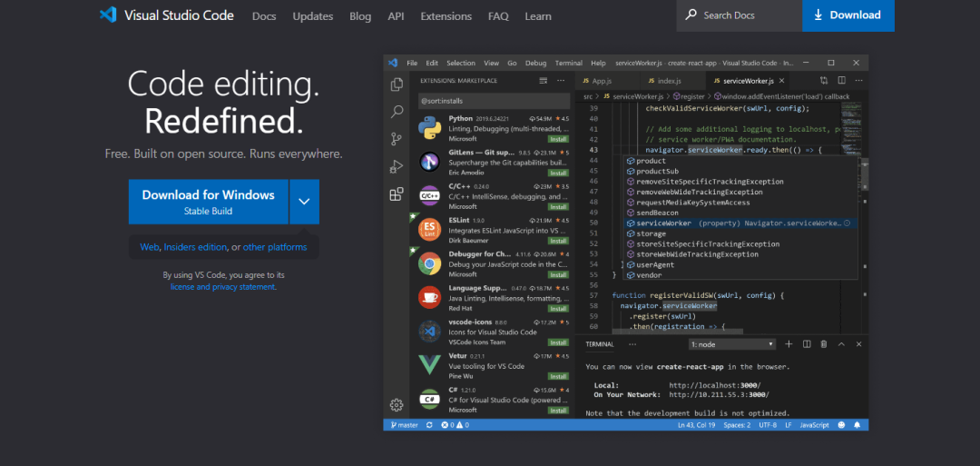Go to the Extensions nav link
Screen dimensions: 980x466
tap(446, 16)
